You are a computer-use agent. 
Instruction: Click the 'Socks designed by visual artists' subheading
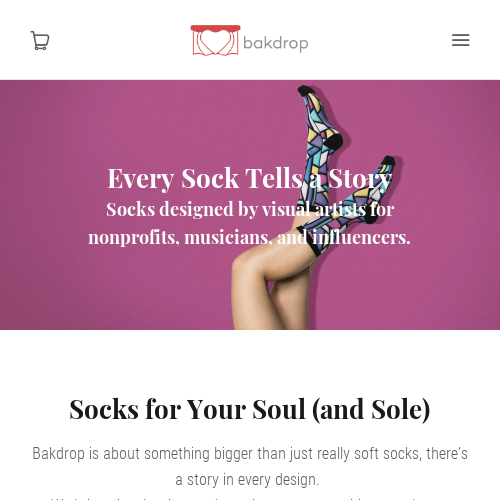coord(249,223)
